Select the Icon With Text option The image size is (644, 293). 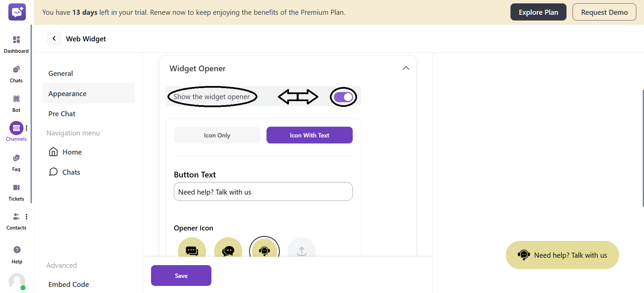point(309,135)
